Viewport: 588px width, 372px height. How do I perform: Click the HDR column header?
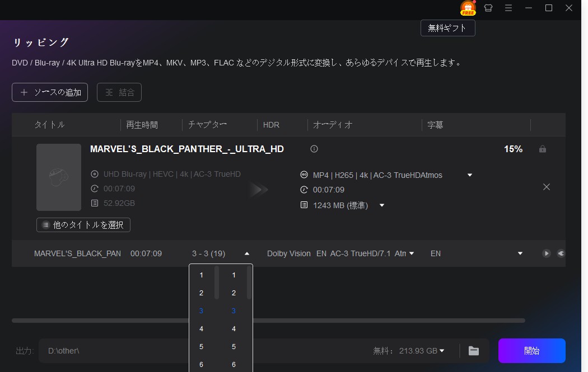tap(271, 125)
